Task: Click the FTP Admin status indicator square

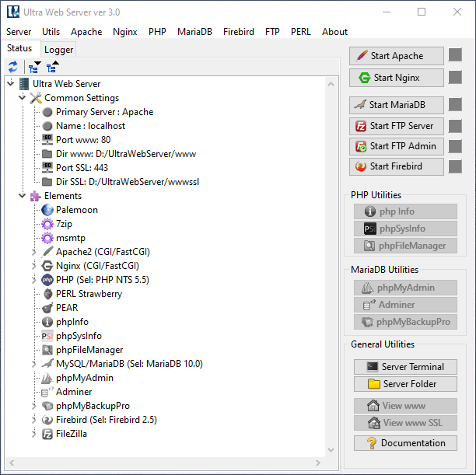Action: pyautogui.click(x=455, y=146)
